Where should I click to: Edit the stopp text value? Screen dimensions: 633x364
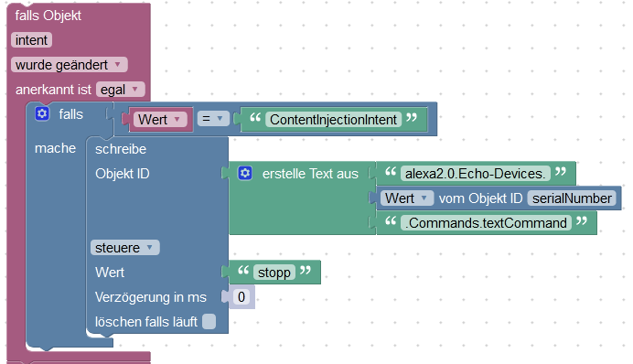coord(274,273)
